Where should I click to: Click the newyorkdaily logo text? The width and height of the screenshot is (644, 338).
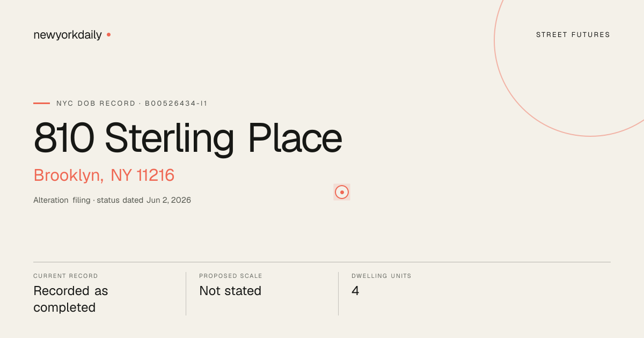click(x=68, y=35)
